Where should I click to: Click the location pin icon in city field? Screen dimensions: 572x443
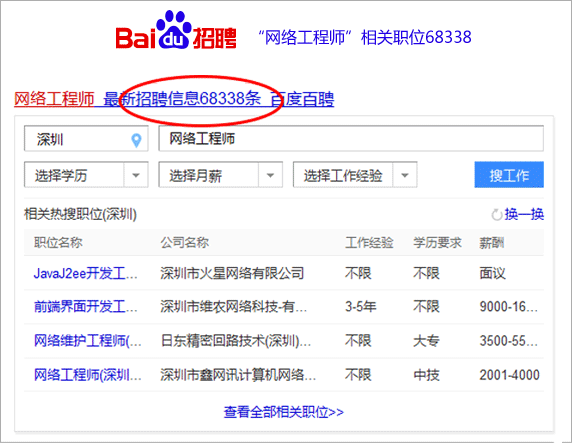point(136,140)
